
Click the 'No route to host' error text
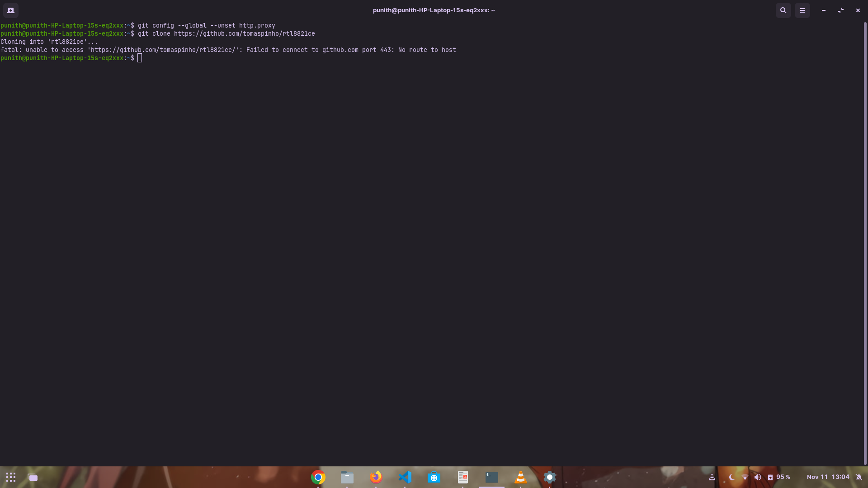[x=427, y=50]
